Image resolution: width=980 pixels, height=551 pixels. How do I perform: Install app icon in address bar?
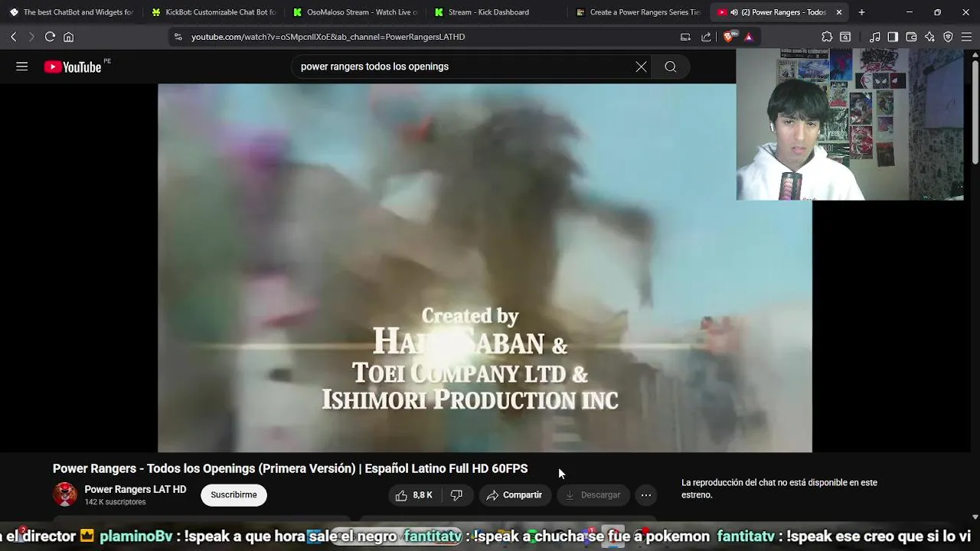[685, 37]
